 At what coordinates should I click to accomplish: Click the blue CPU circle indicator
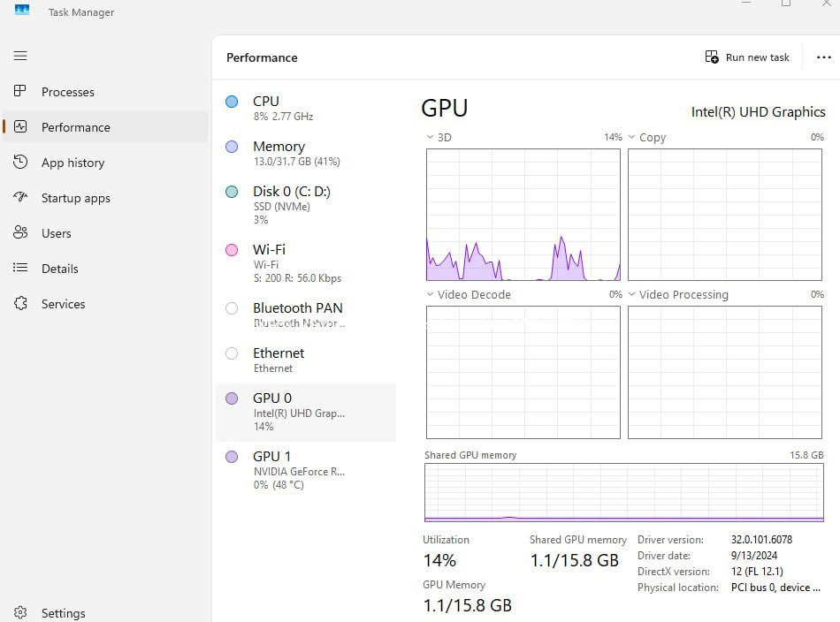coord(232,102)
